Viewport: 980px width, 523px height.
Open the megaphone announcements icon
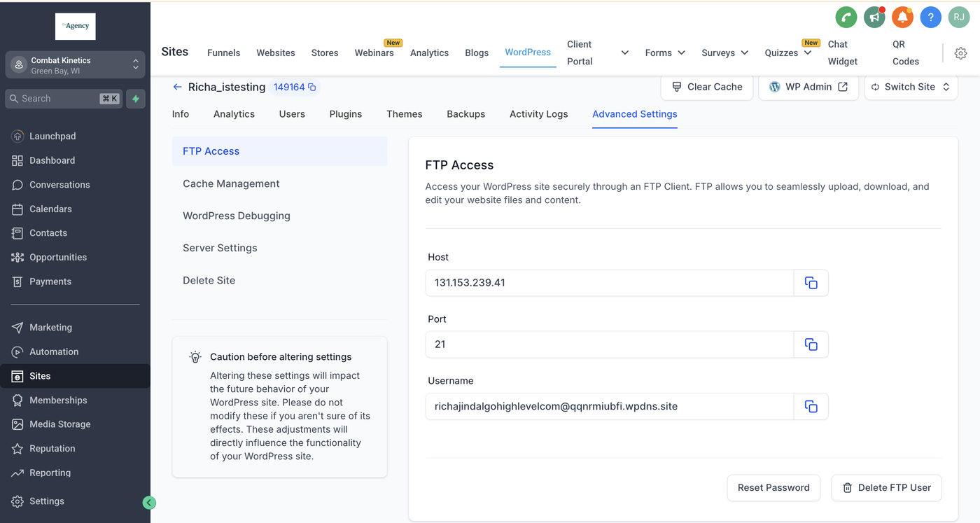pos(874,18)
